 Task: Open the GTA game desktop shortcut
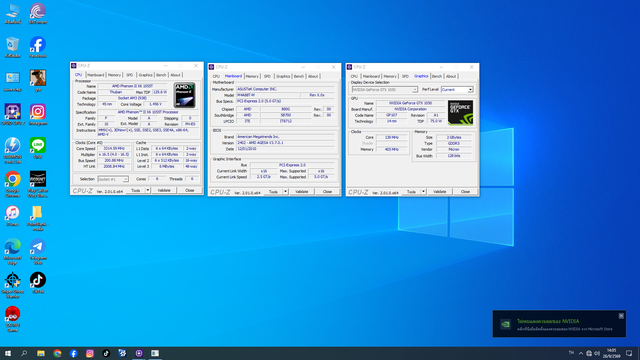38,81
